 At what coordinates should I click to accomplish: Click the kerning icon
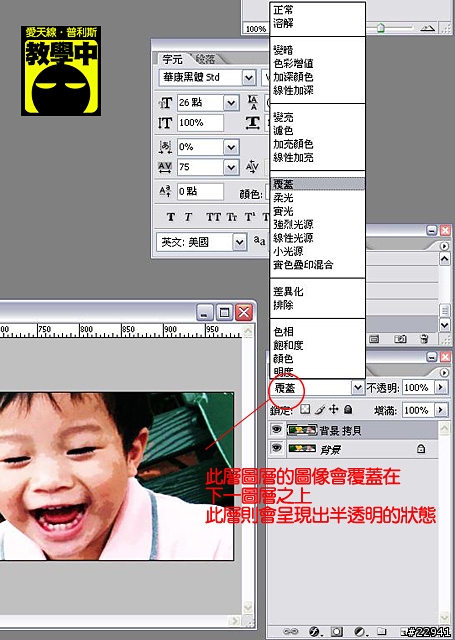[x=252, y=167]
